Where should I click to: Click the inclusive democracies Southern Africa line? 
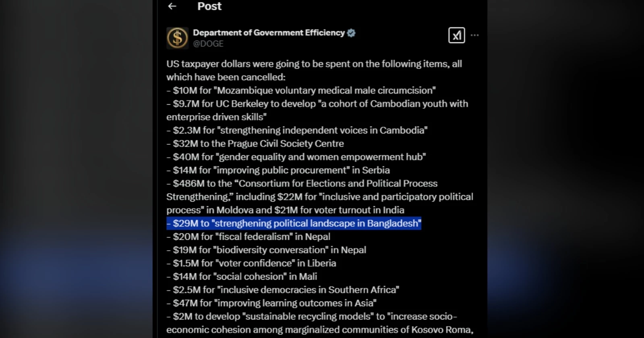tap(283, 290)
